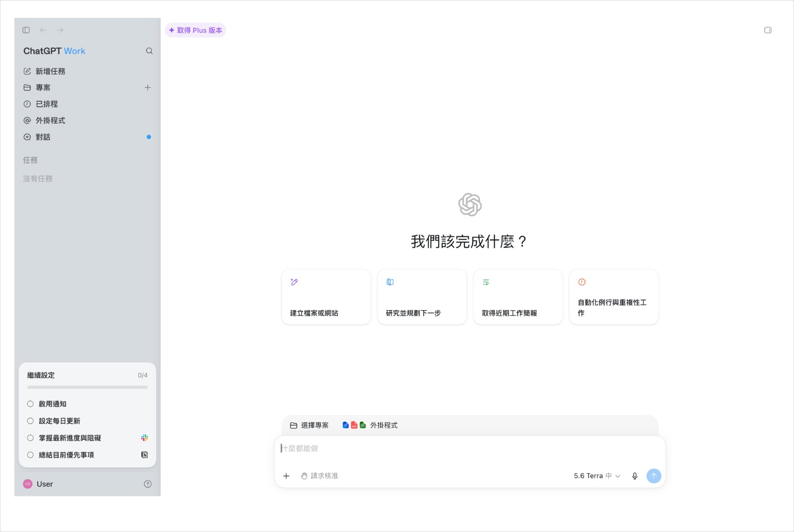Send the prompt with the blue arrow button
The height and width of the screenshot is (532, 794).
[654, 476]
